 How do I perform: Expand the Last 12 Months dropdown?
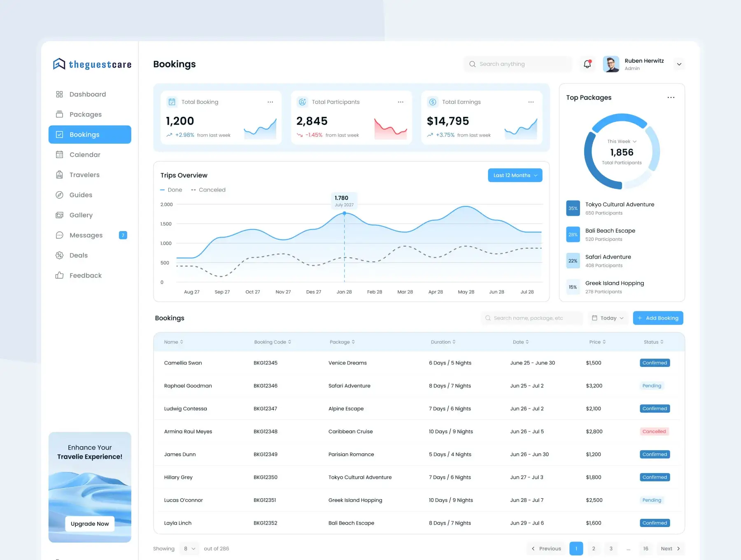[x=515, y=175]
